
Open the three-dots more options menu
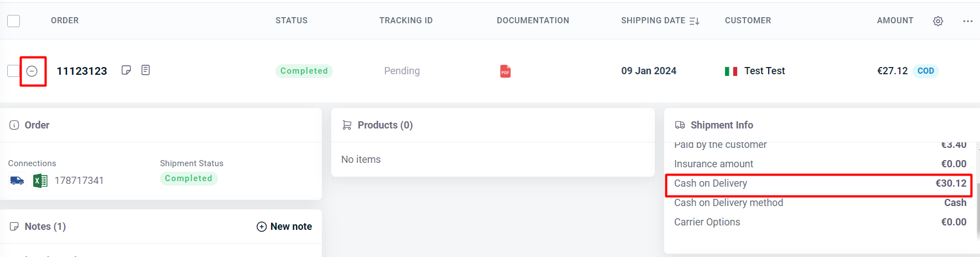967,21
